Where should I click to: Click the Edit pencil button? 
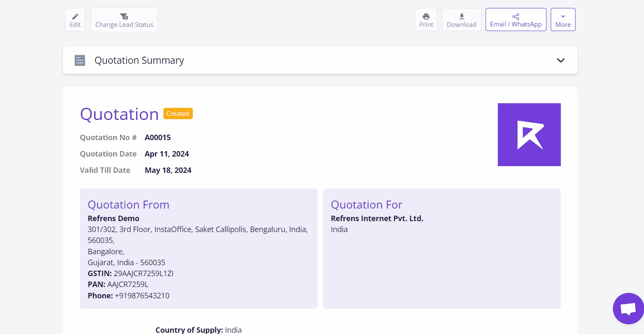click(75, 20)
